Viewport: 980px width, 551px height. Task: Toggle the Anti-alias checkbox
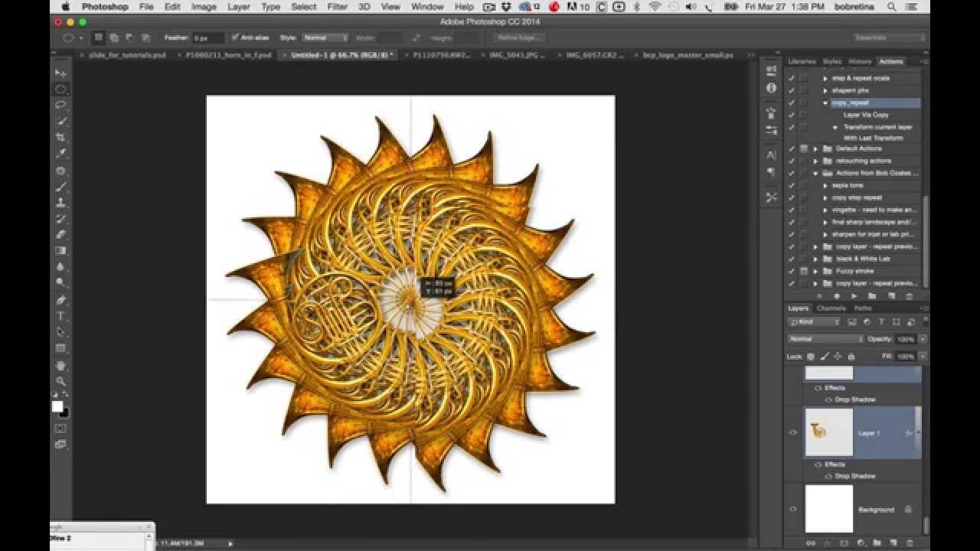point(235,37)
